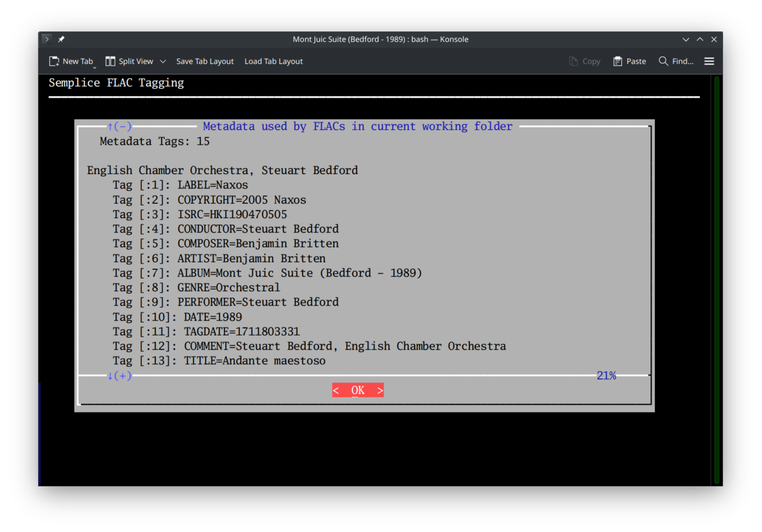Click the pin icon in the title bar
The image size is (762, 532).
[x=61, y=39]
